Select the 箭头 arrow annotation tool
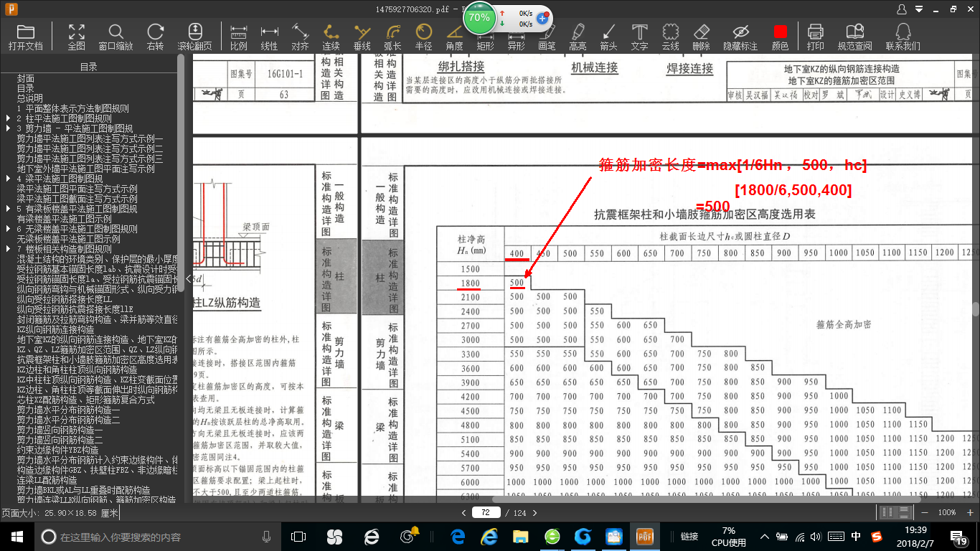This screenshot has height=551, width=980. pyautogui.click(x=608, y=37)
